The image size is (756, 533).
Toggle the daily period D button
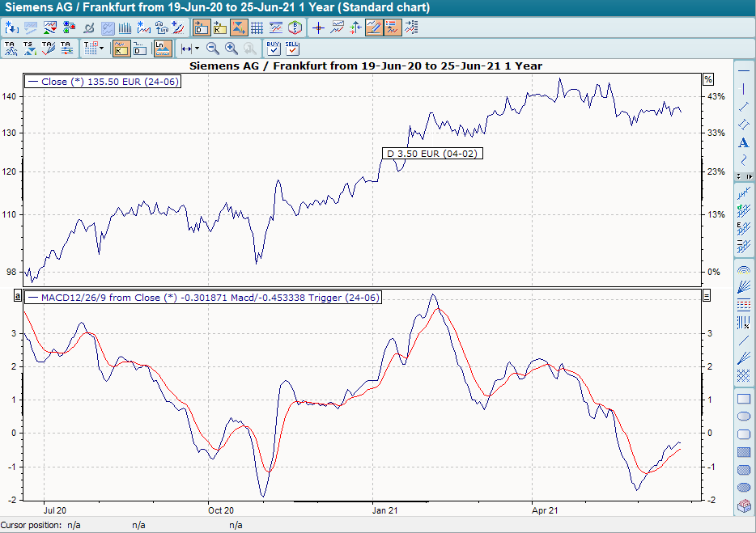(139, 49)
